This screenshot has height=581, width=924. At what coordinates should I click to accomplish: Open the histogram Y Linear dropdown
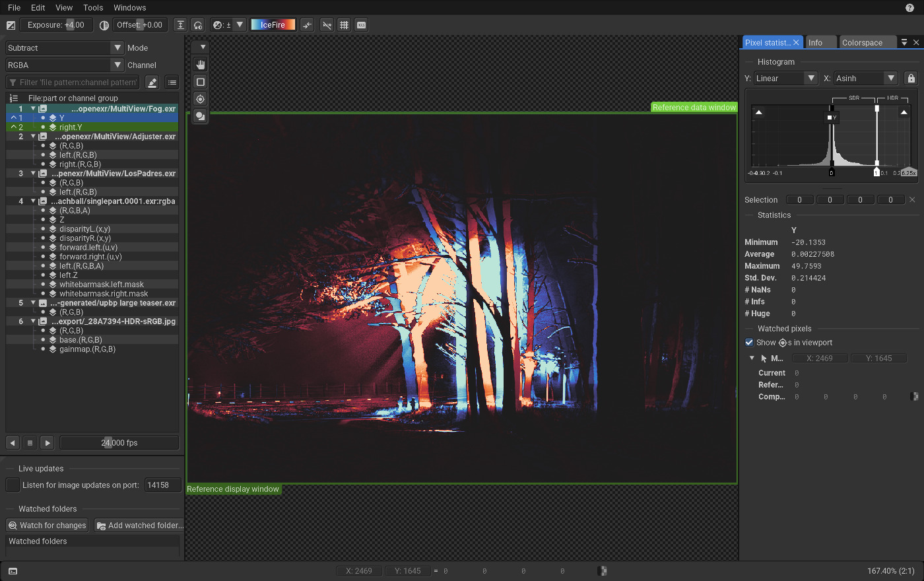point(786,79)
